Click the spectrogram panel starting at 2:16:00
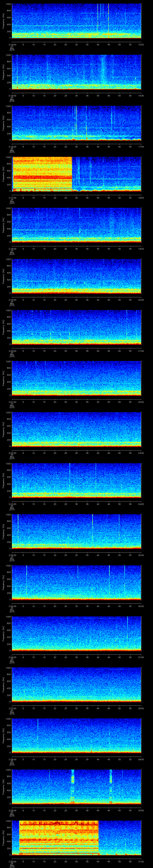 [x=77, y=123]
